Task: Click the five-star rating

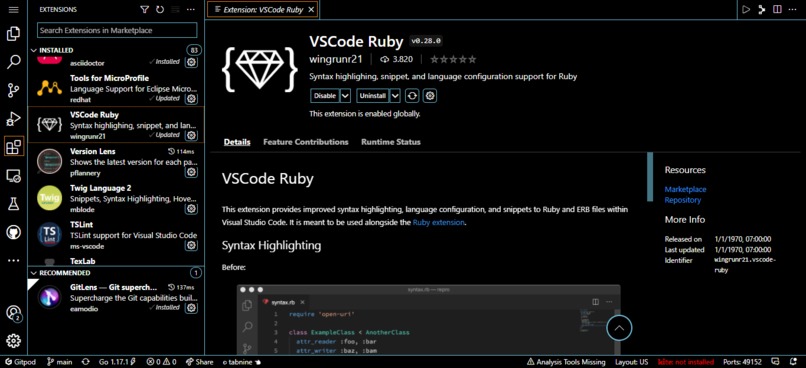Action: point(453,59)
